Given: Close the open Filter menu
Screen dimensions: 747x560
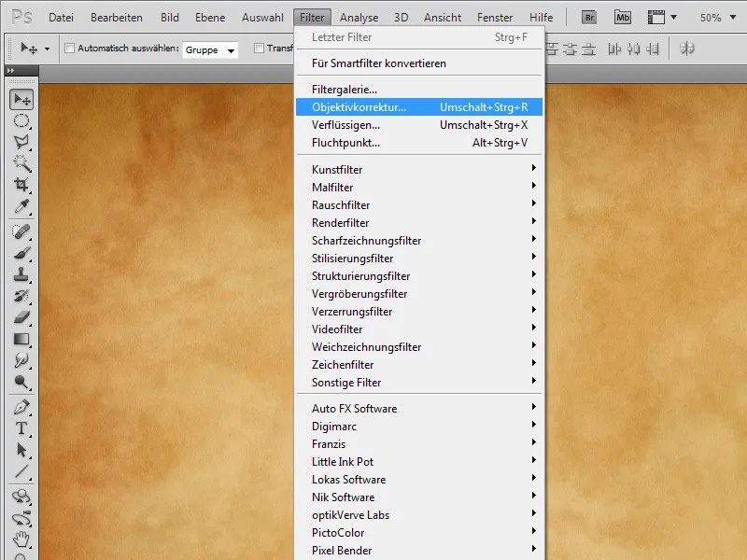Looking at the screenshot, I should (312, 18).
